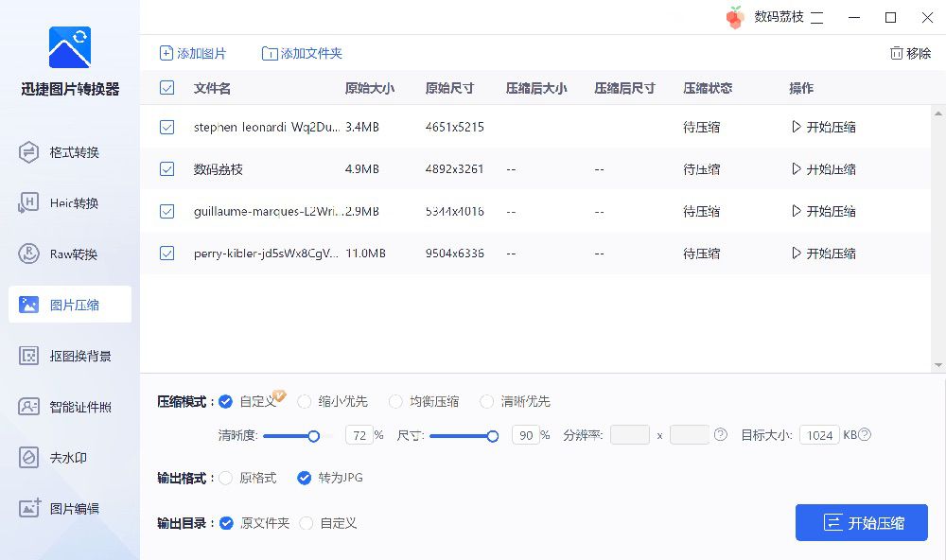Click the blue 开始压缩 button
Screen dimensions: 946x560
(x=861, y=522)
